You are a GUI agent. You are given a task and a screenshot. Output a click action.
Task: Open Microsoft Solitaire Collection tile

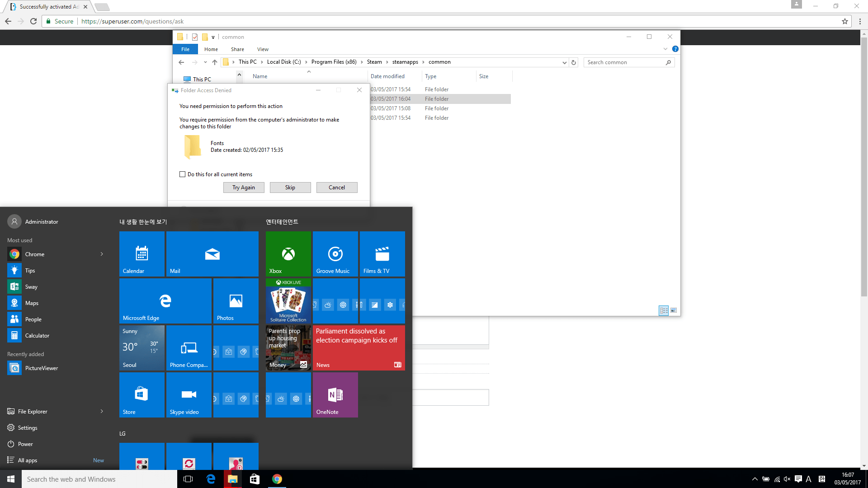288,301
